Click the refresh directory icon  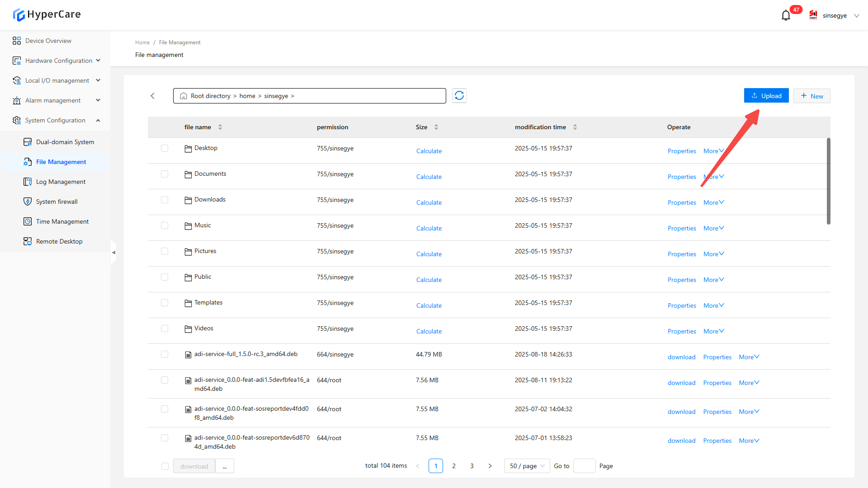pos(459,96)
